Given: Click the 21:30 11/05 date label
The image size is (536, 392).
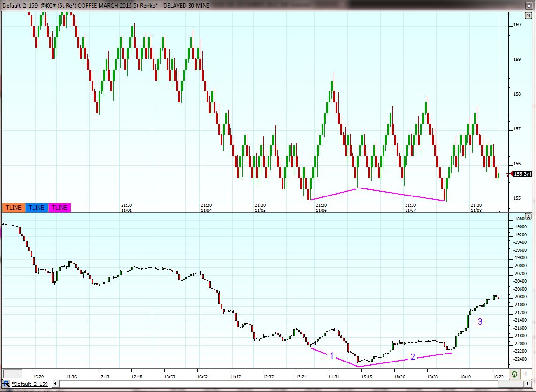Looking at the screenshot, I should click(x=260, y=208).
